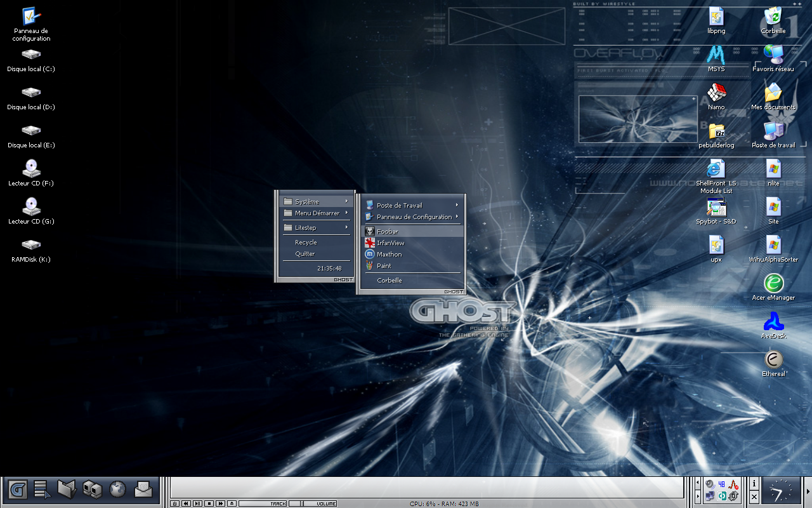Select the libpng desktop icon

click(x=716, y=20)
